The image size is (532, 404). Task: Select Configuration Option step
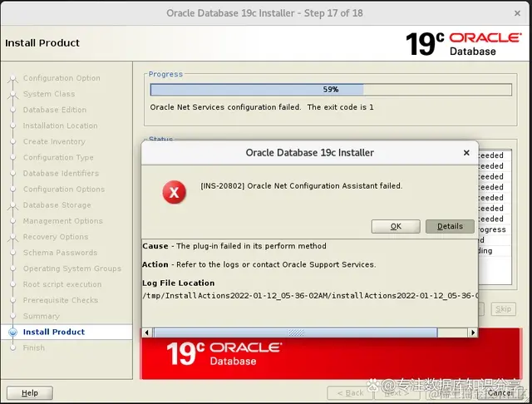[x=62, y=78]
